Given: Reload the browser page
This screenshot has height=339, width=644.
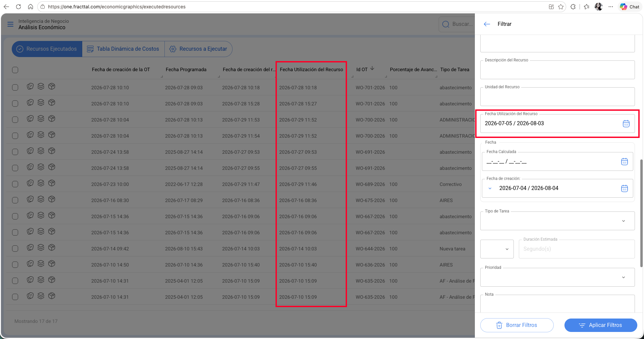Looking at the screenshot, I should point(18,7).
